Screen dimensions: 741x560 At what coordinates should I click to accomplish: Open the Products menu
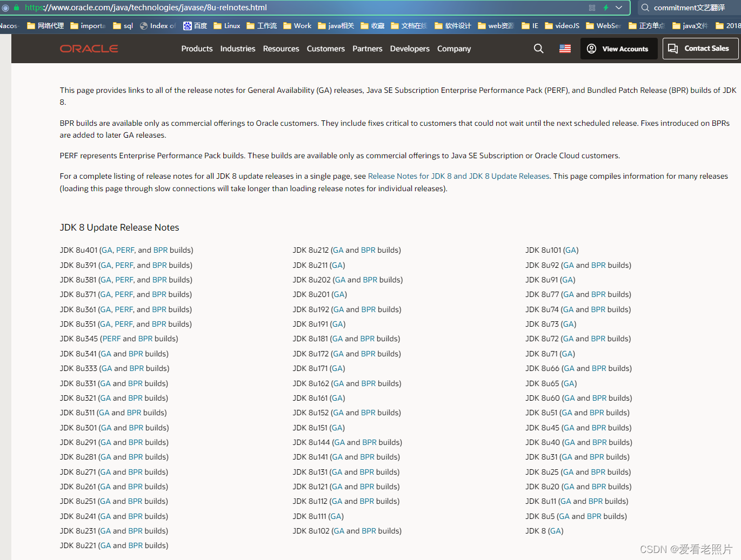[197, 49]
